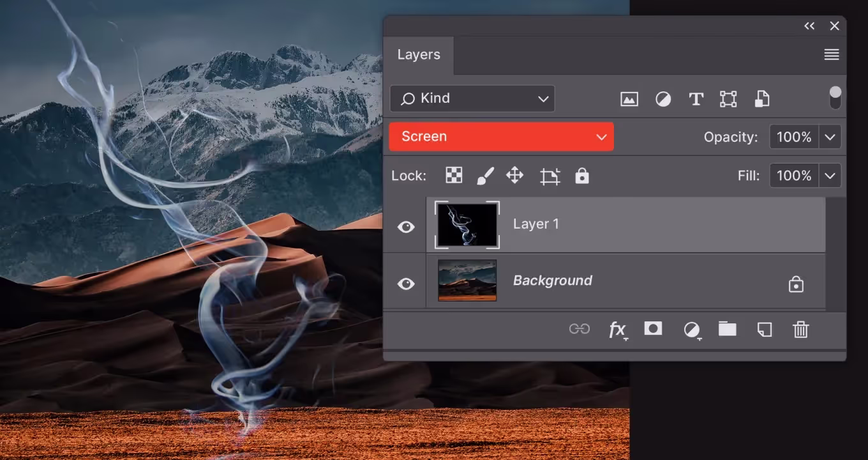Lock image pixels brush icon
The width and height of the screenshot is (868, 460).
(x=485, y=176)
